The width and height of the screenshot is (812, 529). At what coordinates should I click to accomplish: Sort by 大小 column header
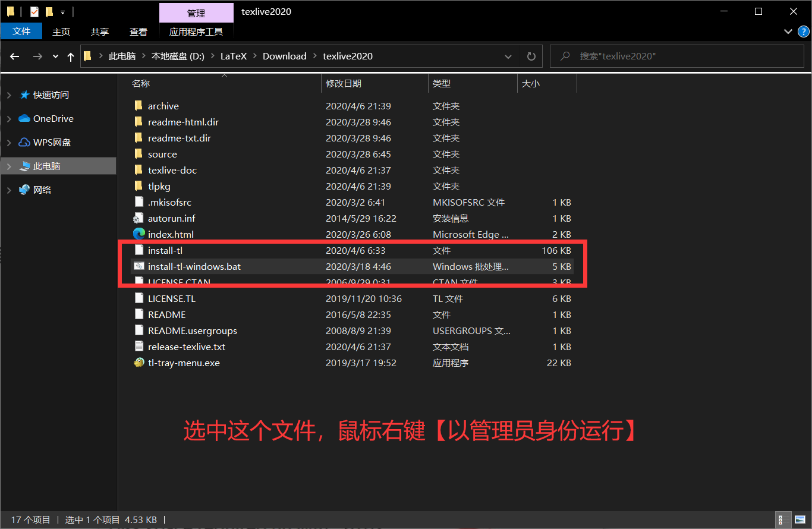pyautogui.click(x=530, y=84)
